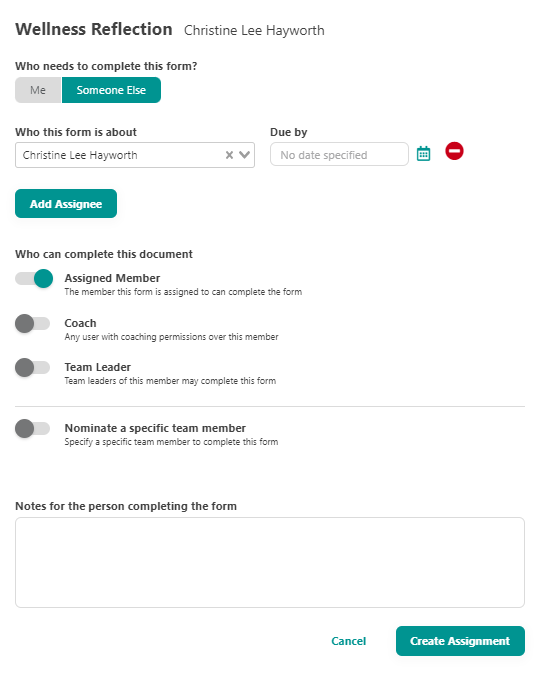
Task: Click the Team Leader option label
Action: coord(98,367)
